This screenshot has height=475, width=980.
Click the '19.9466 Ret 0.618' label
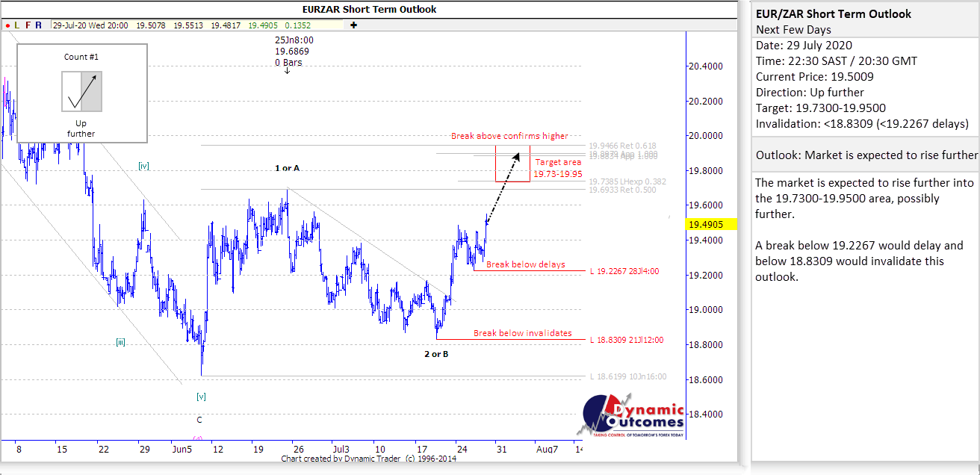[621, 146]
